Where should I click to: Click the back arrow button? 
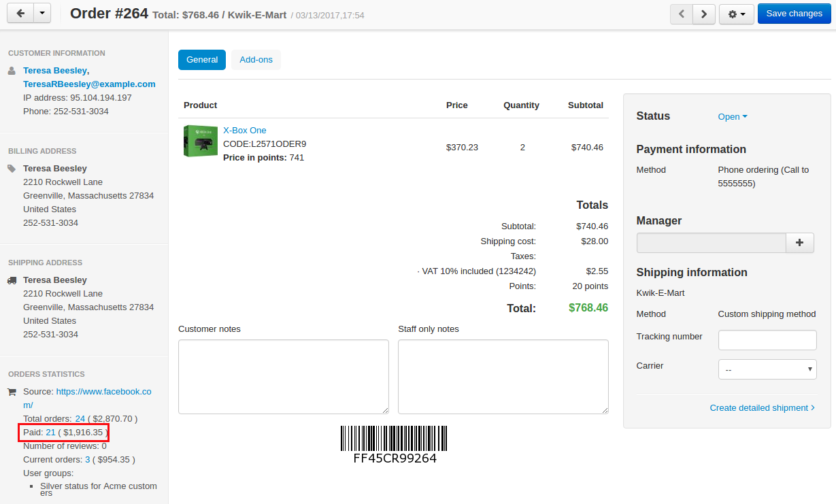point(20,14)
